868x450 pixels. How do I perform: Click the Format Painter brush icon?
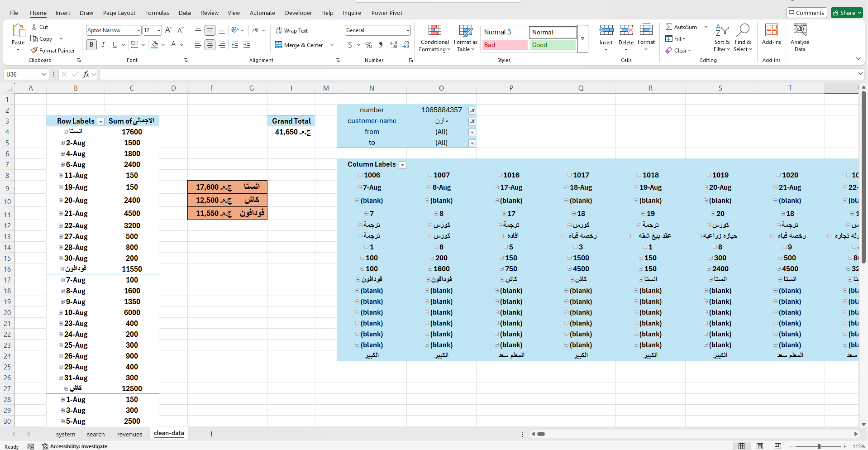(34, 50)
